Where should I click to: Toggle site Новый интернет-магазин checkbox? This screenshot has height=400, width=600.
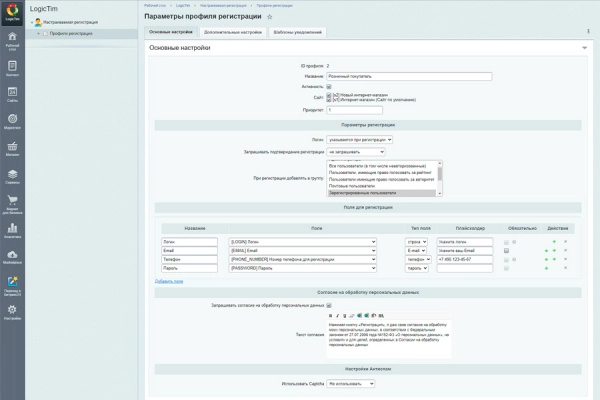[x=329, y=95]
